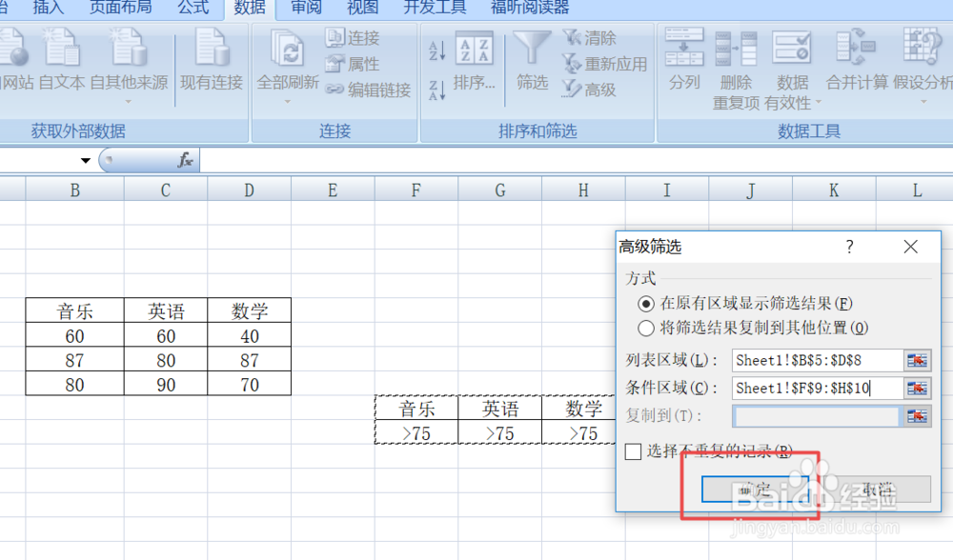This screenshot has height=560, width=953.
Task: Switch to the 视图 ribbon tab
Action: [362, 9]
